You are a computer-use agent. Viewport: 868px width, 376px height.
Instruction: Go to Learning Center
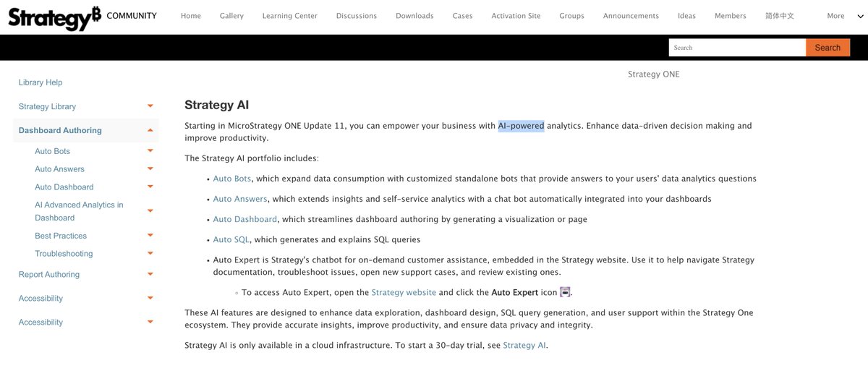click(x=289, y=16)
